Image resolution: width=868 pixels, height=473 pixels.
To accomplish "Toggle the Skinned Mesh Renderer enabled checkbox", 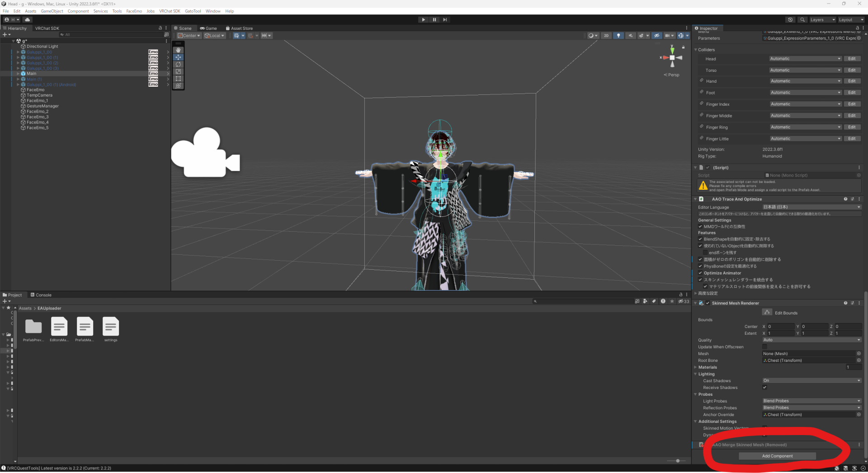I will coord(708,303).
